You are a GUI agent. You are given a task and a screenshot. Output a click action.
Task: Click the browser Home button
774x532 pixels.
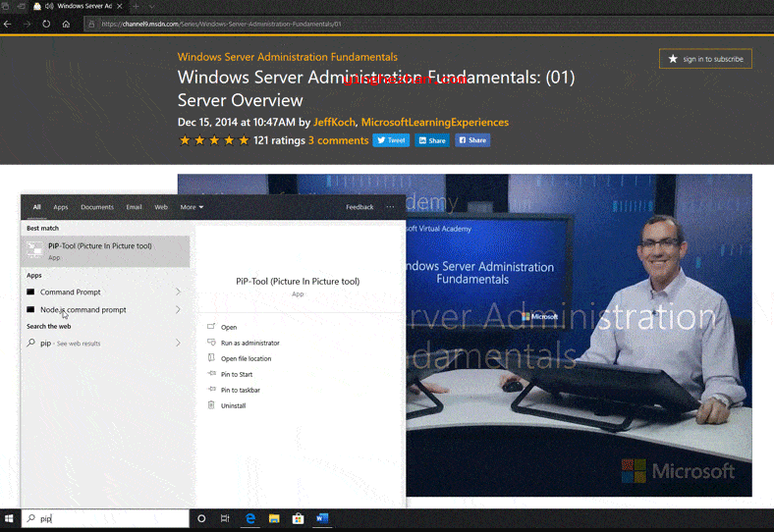pyautogui.click(x=66, y=24)
